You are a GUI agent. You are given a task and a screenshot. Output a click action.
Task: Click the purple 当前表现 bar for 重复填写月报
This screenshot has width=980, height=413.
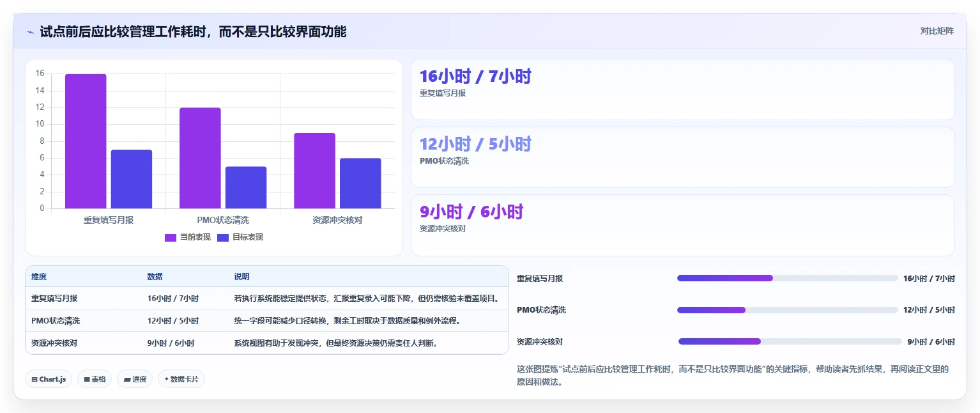86,141
